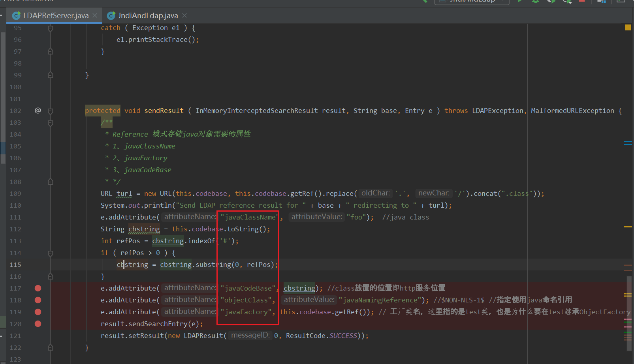Screen dimensions: 634x364
Task: Click 'substring' call on line 115
Action: (x=213, y=265)
